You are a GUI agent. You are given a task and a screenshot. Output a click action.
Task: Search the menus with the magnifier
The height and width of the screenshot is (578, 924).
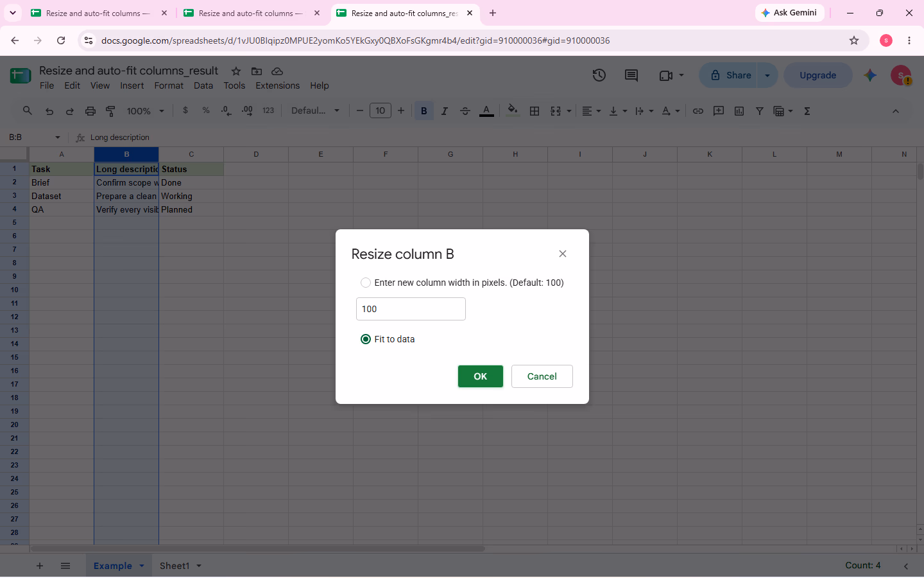28,111
